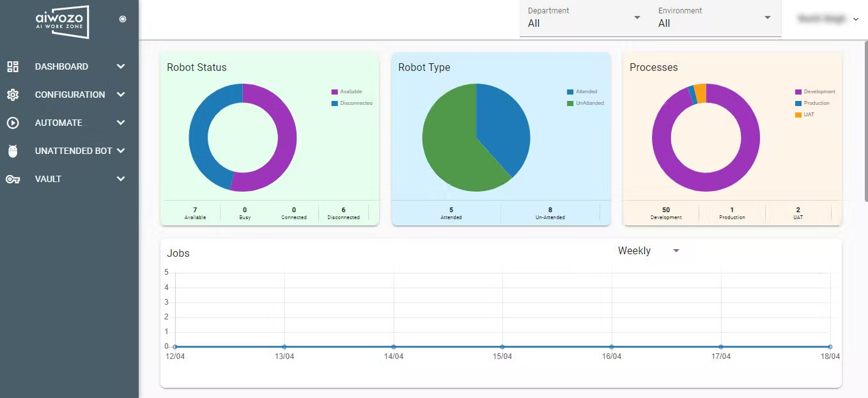868x398 pixels.
Task: Open the AUTOMATE menu item
Action: tap(59, 123)
